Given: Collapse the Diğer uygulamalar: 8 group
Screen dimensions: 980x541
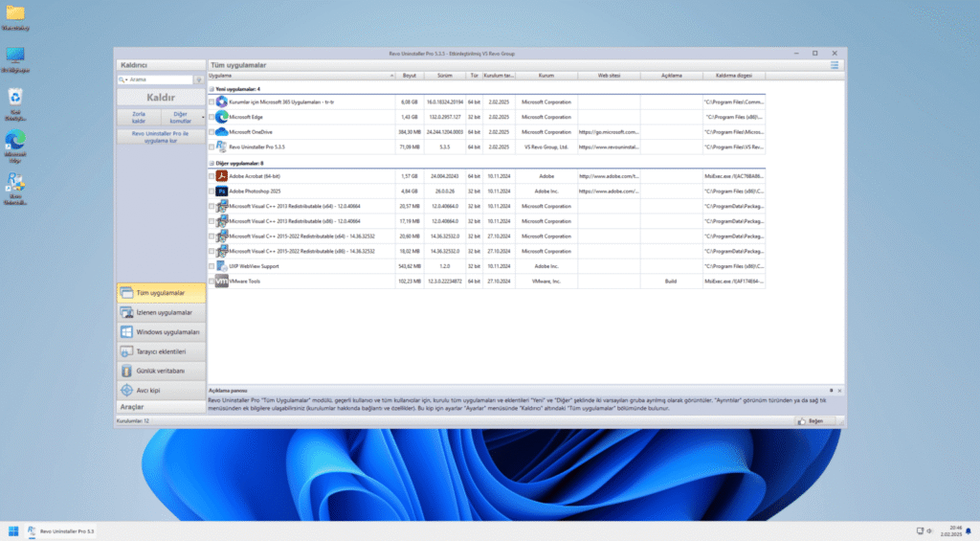Looking at the screenshot, I should [212, 163].
